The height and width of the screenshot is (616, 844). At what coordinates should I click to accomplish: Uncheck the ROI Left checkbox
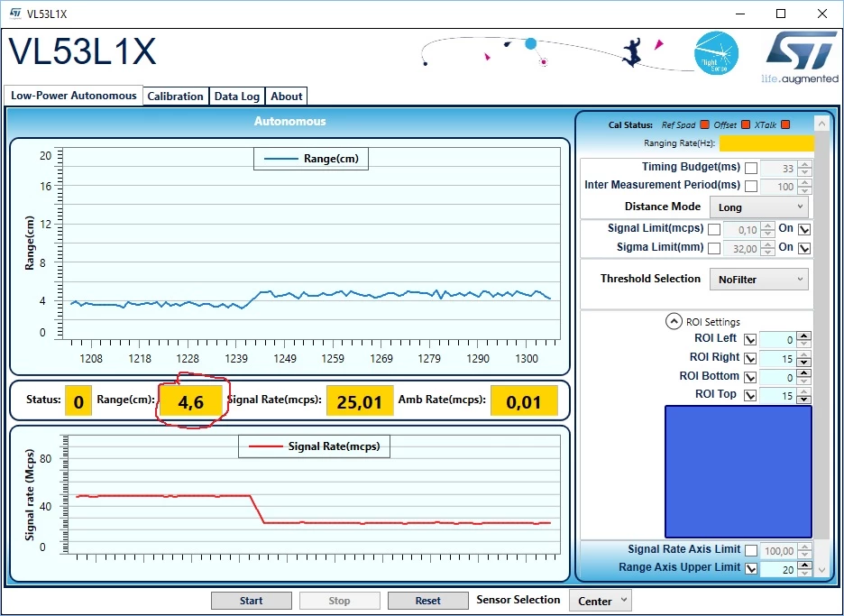point(750,340)
